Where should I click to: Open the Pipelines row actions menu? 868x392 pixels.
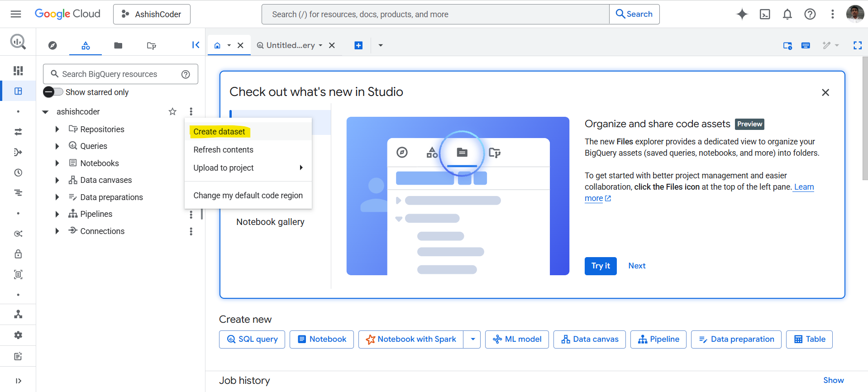coord(191,214)
